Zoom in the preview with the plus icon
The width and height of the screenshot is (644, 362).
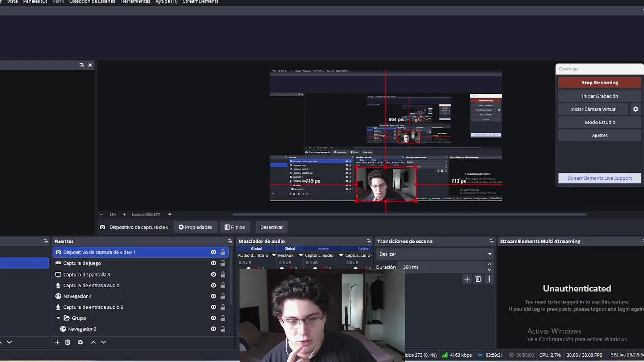(x=124, y=215)
